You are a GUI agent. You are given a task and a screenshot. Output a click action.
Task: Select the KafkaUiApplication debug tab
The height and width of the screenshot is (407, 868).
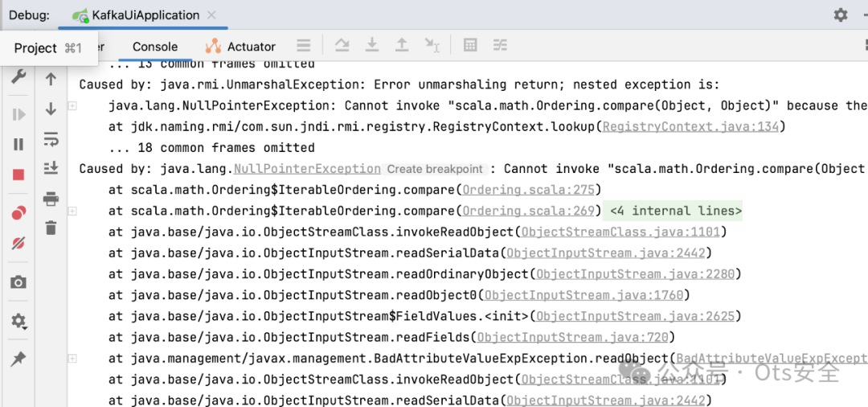(x=143, y=15)
